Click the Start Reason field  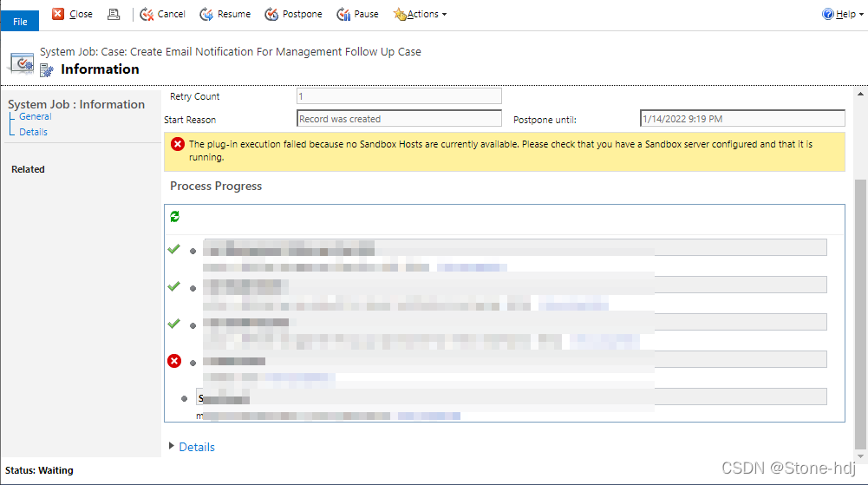coord(399,119)
